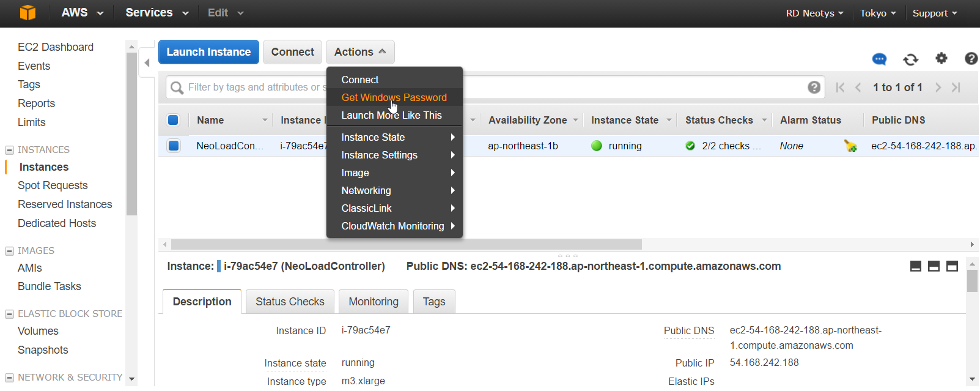Collapse the INSTANCES sidebar section
980x391 pixels.
9,150
